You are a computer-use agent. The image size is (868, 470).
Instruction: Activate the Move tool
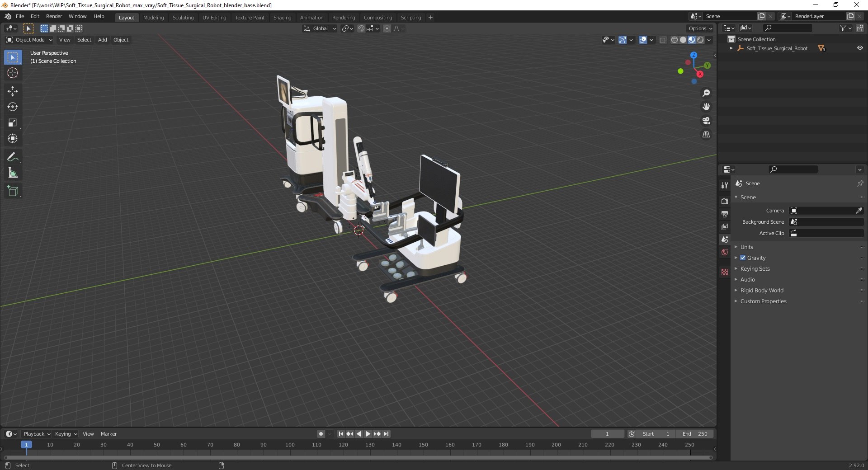click(13, 91)
